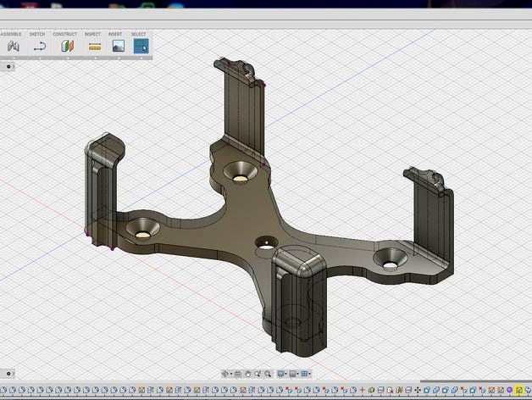
Task: Choose the Zoom magnifier tool
Action: coord(258,374)
